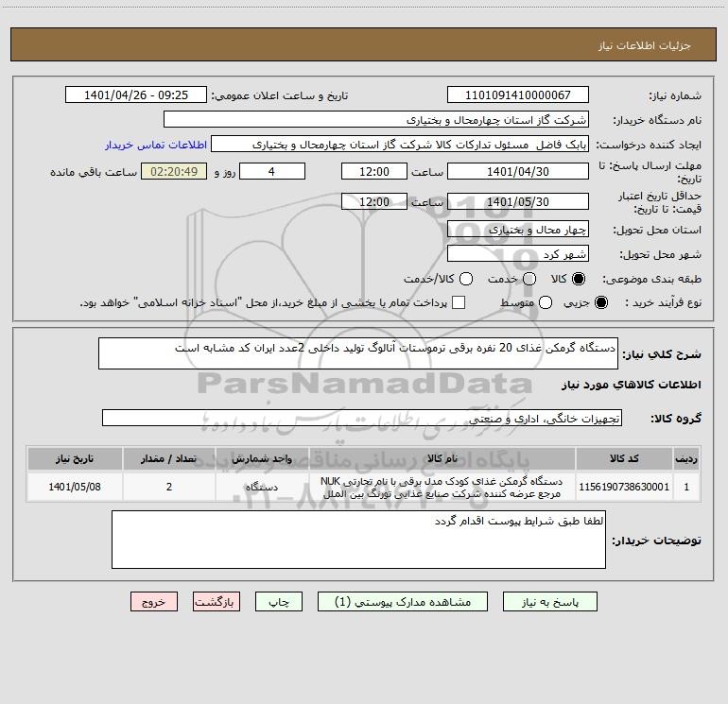Click پاسخ به نیاز button

click(x=549, y=602)
